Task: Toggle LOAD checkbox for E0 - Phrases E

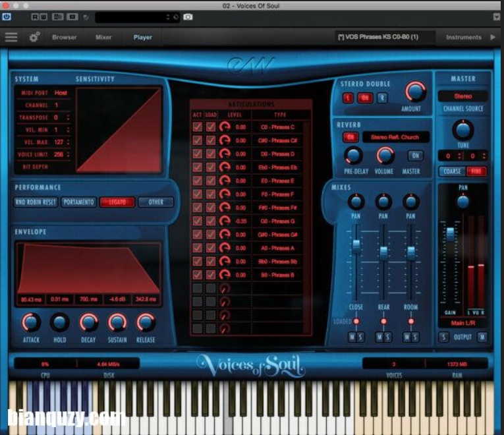Action: pos(211,181)
